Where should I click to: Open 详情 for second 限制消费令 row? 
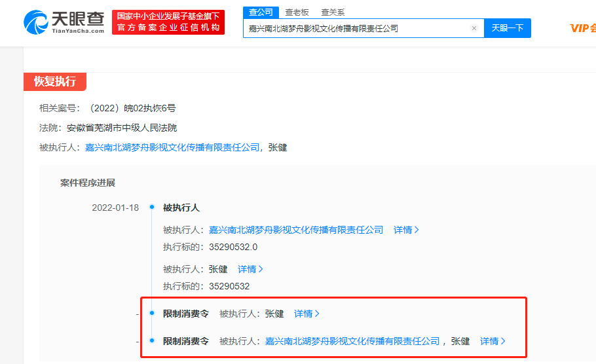(x=493, y=341)
